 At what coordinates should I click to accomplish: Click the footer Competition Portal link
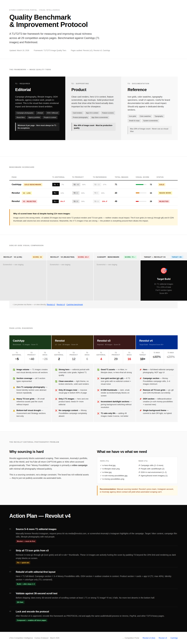coord(131,638)
